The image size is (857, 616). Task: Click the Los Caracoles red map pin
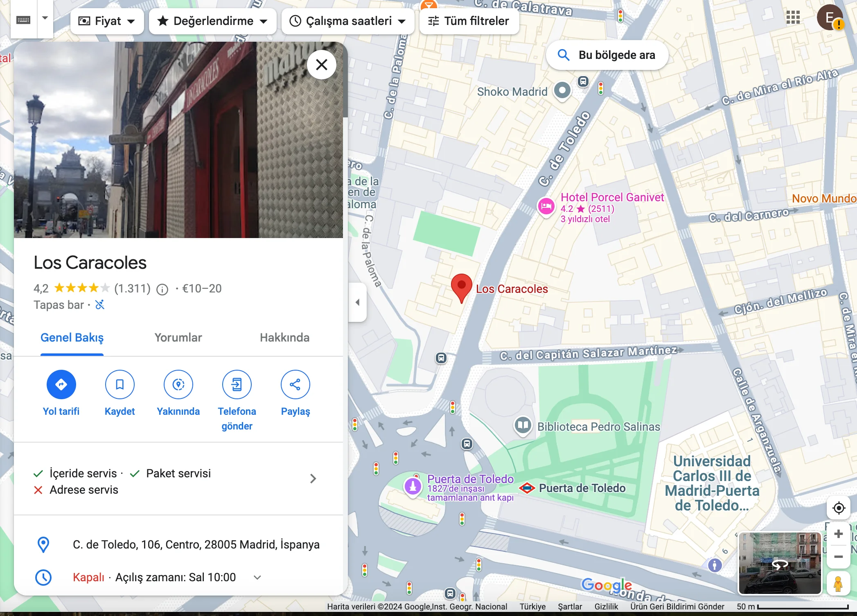pyautogui.click(x=462, y=288)
